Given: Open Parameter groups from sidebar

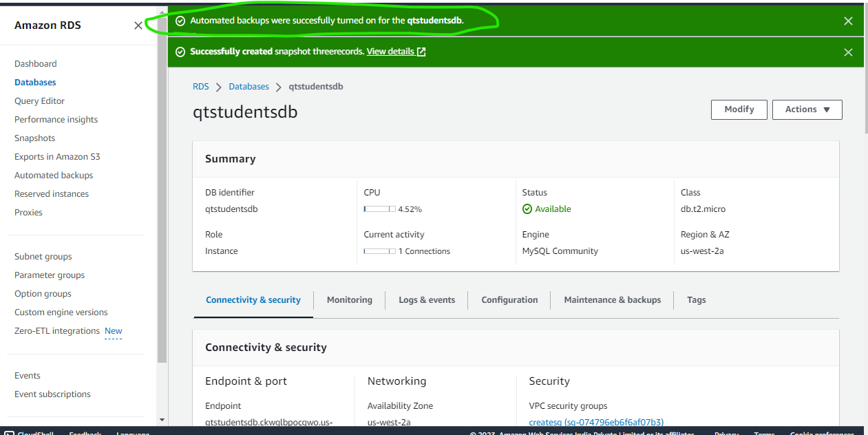Looking at the screenshot, I should pos(50,275).
